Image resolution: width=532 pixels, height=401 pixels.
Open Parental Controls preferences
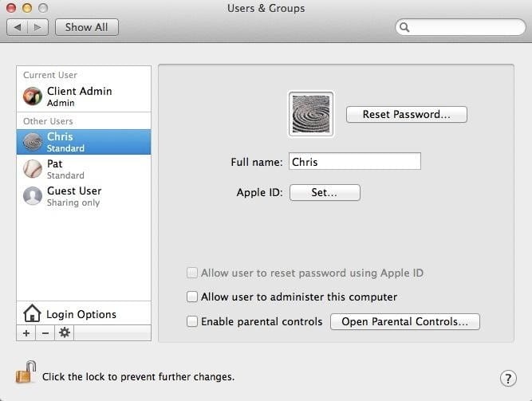[404, 321]
